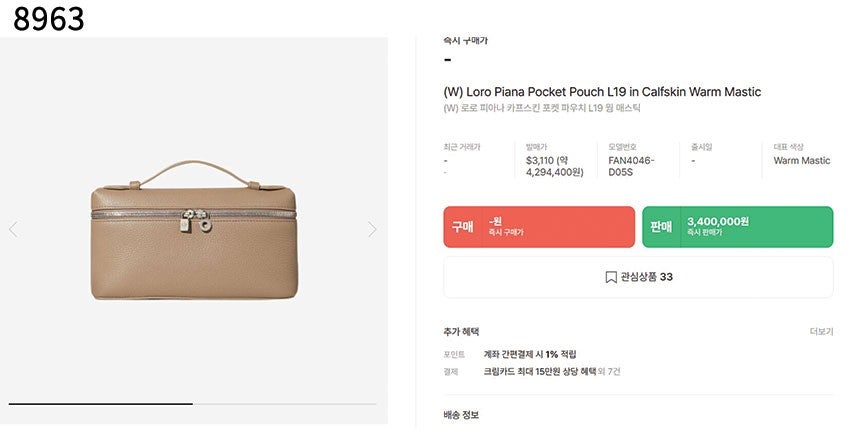Viewport: 860px width, 429px height.
Task: Click the Korean product name subtitle
Action: click(x=541, y=108)
